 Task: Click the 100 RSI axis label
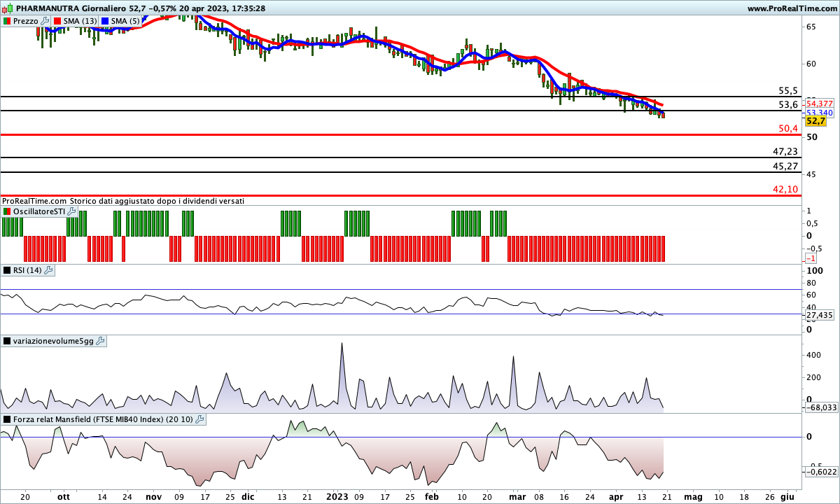pos(814,271)
